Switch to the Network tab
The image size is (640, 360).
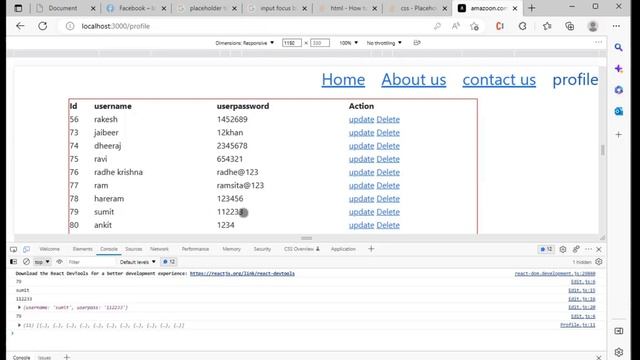coord(159,249)
